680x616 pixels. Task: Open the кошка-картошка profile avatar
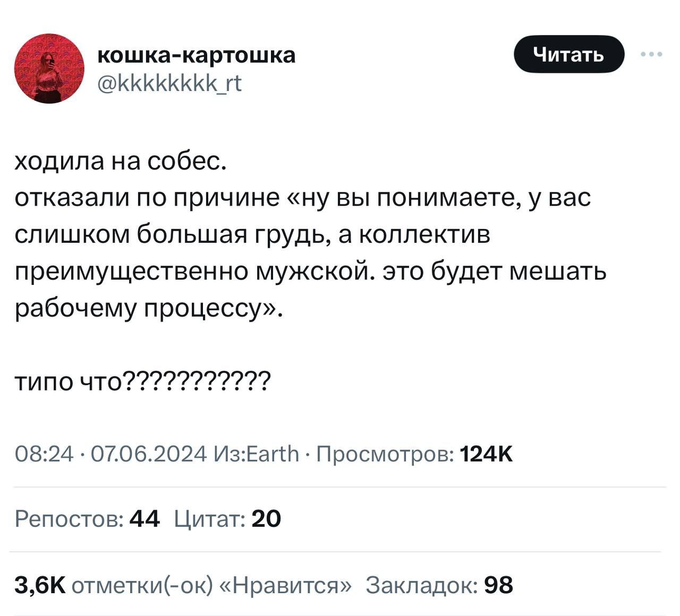tap(49, 68)
